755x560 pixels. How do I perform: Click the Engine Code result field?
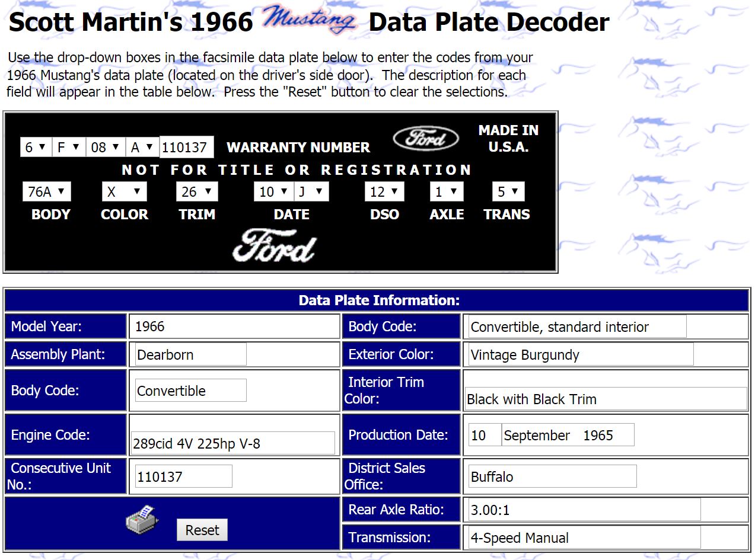tap(233, 443)
